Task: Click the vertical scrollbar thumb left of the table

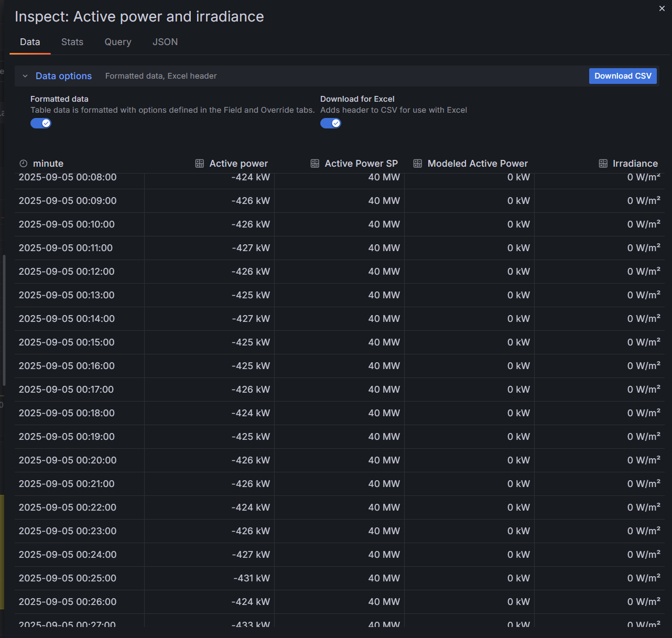Action: click(4, 320)
